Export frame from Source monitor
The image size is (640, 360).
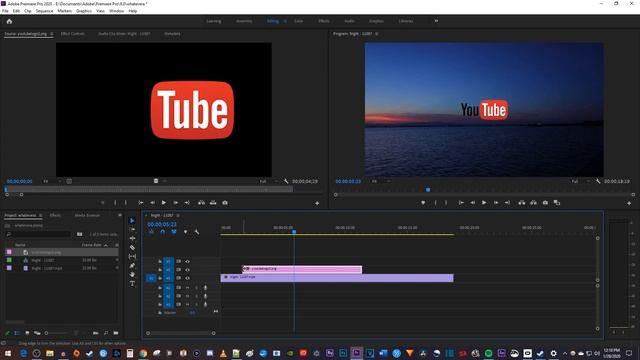[x=225, y=202]
